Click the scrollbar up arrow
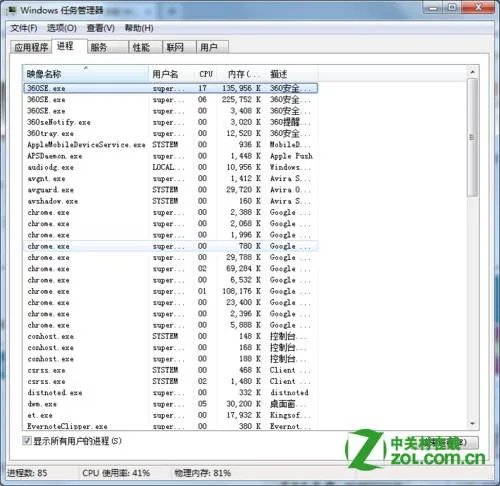 [x=472, y=72]
